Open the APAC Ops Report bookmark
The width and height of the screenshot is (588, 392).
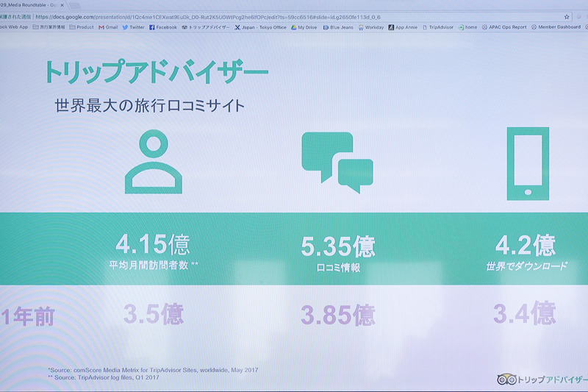point(504,27)
